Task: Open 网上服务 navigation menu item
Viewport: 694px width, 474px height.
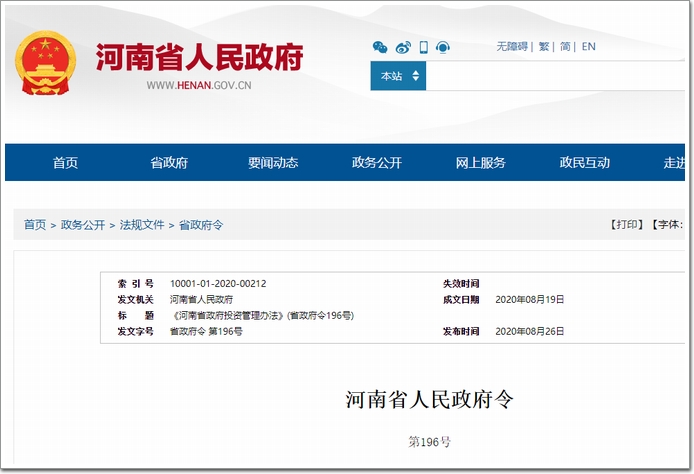Action: coord(481,163)
